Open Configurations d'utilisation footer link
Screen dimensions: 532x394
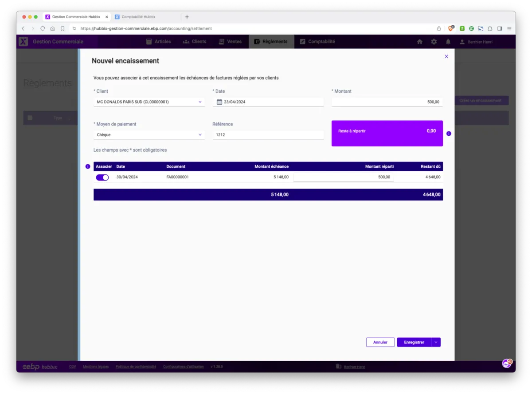pyautogui.click(x=184, y=366)
